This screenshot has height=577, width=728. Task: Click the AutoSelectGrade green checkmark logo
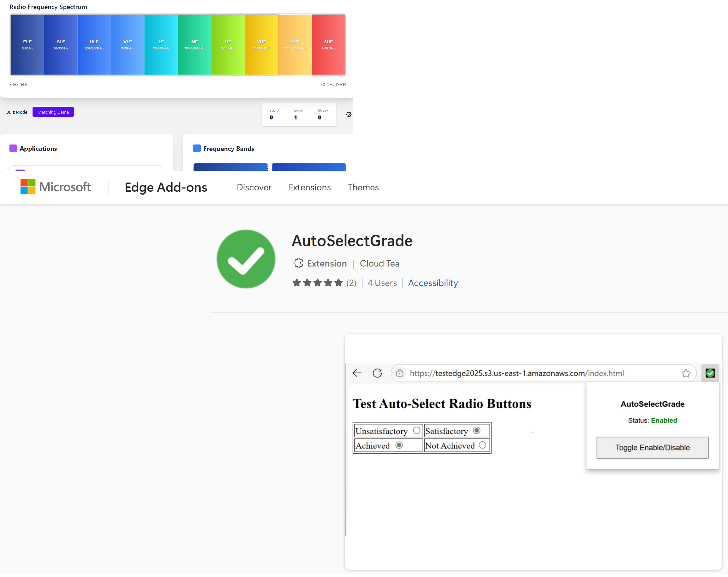pyautogui.click(x=246, y=259)
